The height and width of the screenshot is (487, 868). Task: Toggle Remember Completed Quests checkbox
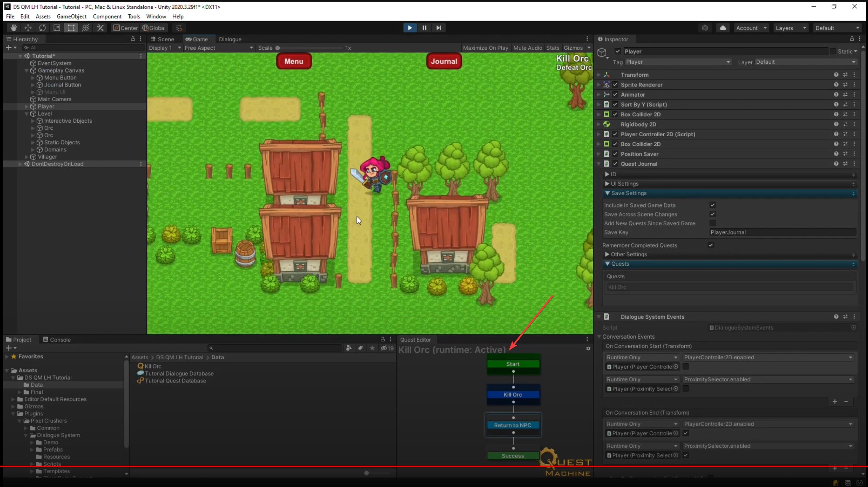(711, 245)
